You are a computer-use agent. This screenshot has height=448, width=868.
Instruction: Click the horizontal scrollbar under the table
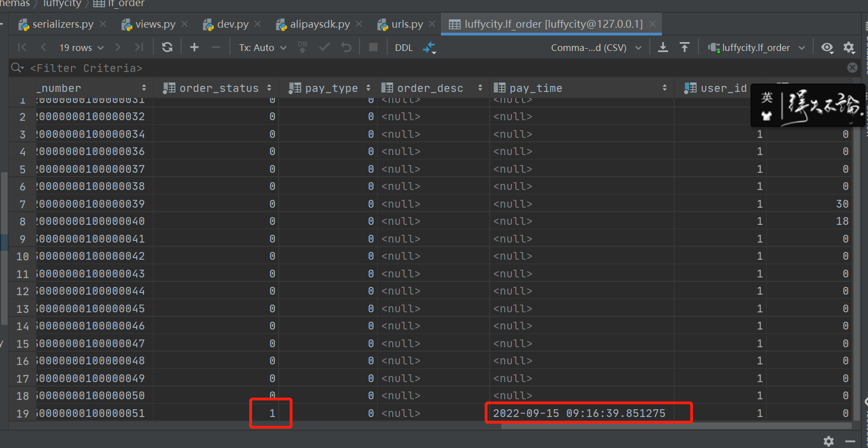[676, 426]
